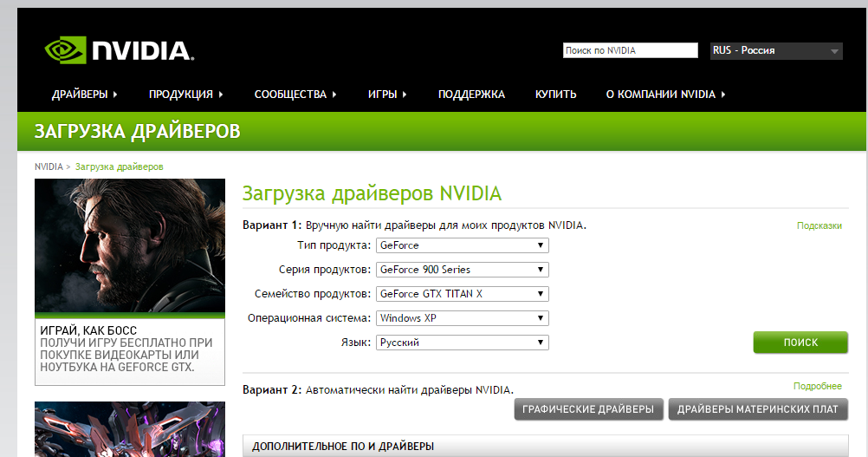Open the ПРОДУКЦИЯ menu

pos(185,95)
